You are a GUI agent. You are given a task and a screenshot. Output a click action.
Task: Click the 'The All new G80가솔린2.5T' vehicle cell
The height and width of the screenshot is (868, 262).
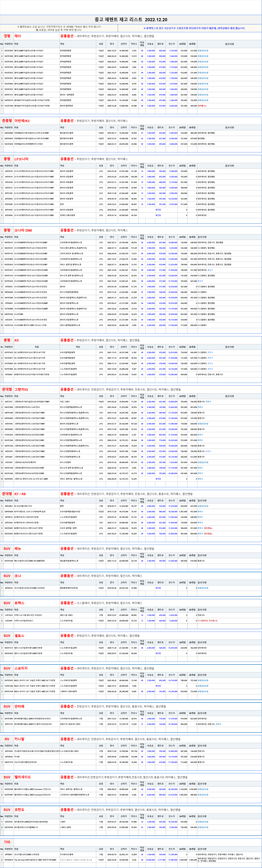35,860
